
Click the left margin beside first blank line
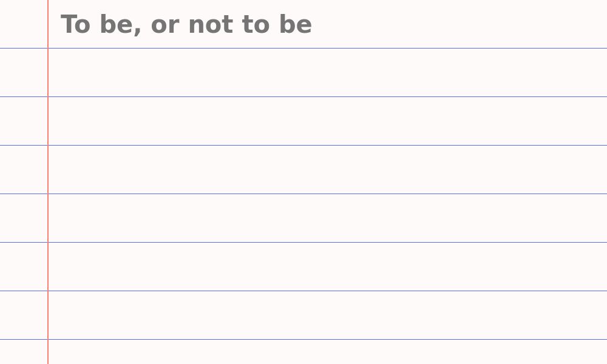[x=24, y=73]
